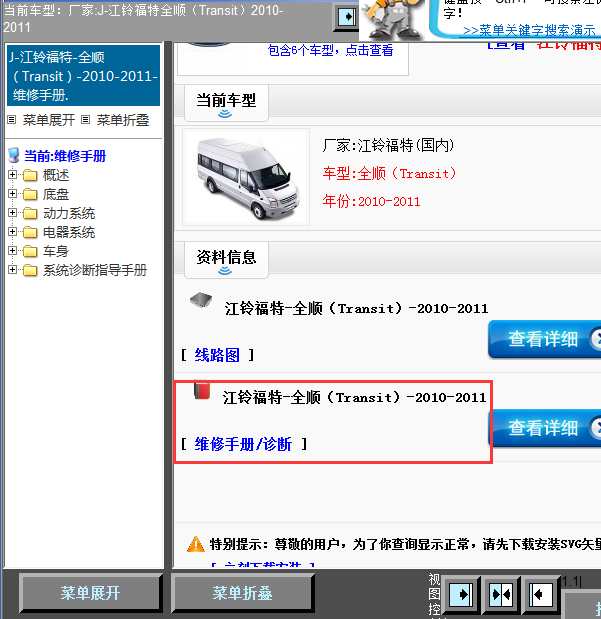Open the 概述 folder icon
Screen dimensions: 601x619
(x=30, y=175)
